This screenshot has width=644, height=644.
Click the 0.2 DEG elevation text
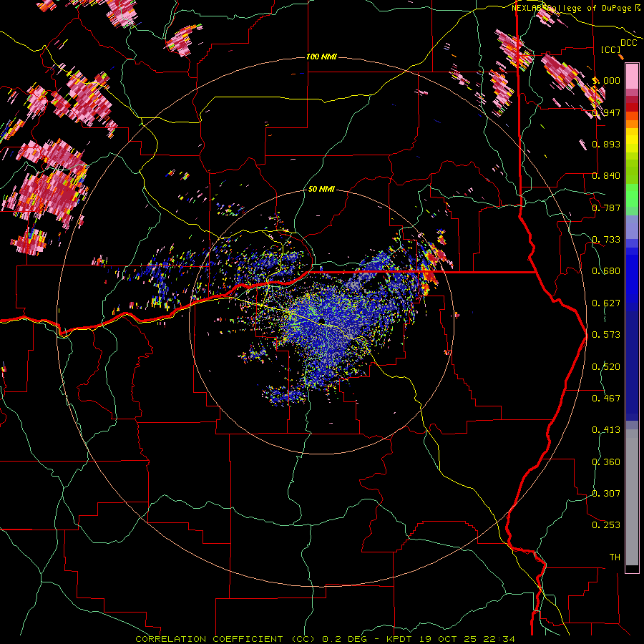point(344,639)
